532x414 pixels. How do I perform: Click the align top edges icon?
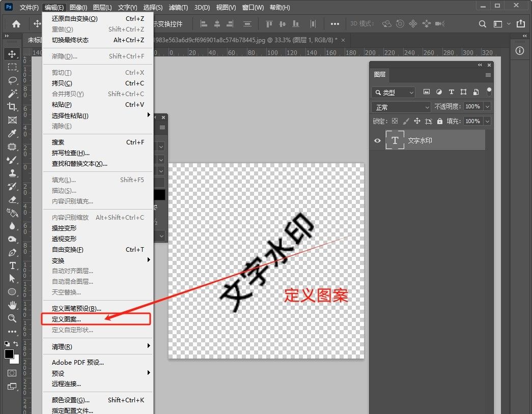pos(269,24)
